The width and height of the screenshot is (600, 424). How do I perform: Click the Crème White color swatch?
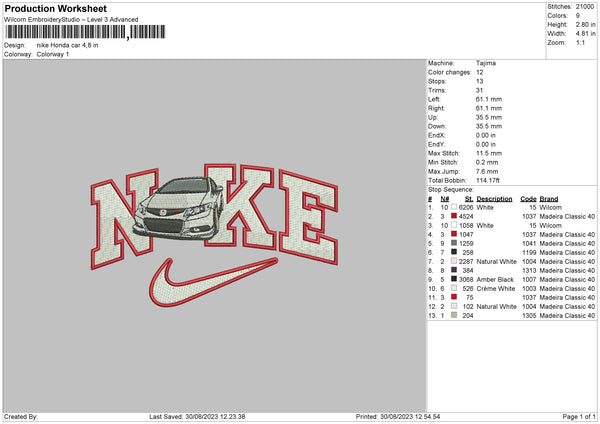pyautogui.click(x=454, y=288)
